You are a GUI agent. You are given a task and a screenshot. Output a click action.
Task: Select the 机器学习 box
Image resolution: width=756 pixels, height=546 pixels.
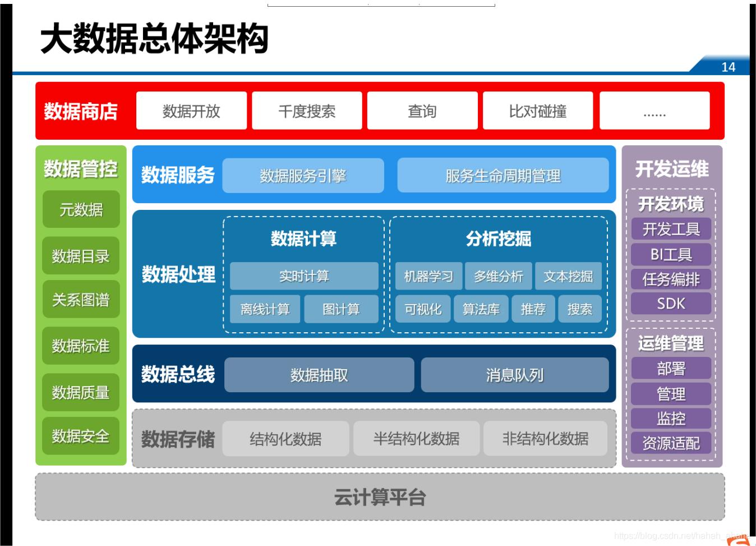point(429,276)
